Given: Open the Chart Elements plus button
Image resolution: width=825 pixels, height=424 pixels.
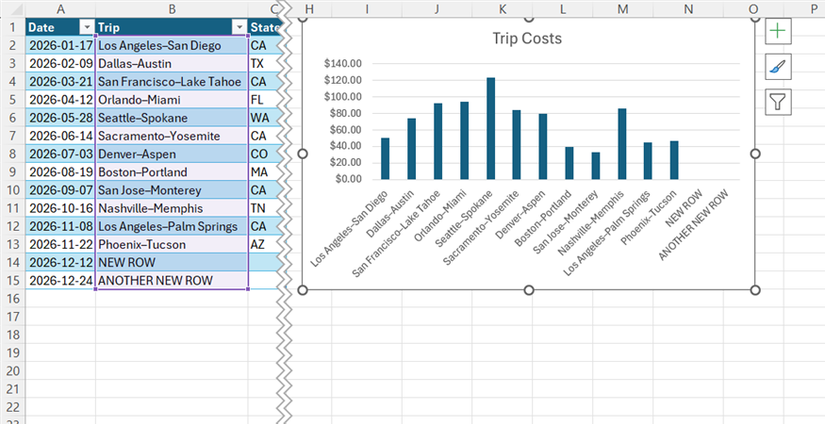Looking at the screenshot, I should [778, 31].
